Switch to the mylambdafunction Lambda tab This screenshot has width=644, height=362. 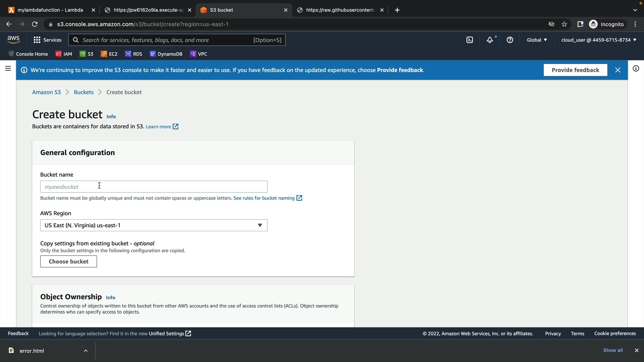[50, 10]
